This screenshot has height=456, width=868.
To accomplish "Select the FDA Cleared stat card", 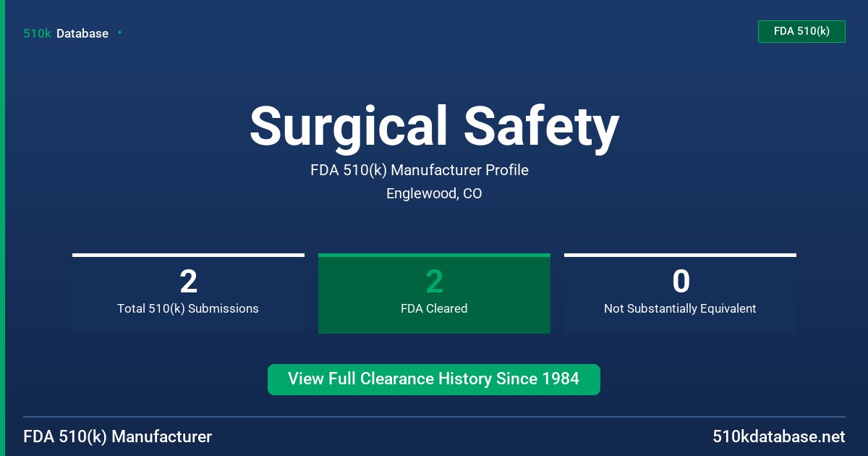I will [434, 293].
